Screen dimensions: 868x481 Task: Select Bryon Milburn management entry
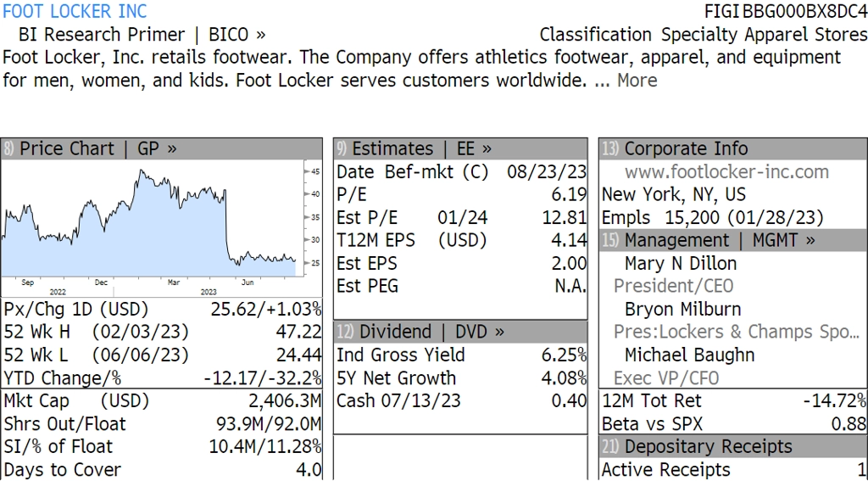click(x=682, y=309)
